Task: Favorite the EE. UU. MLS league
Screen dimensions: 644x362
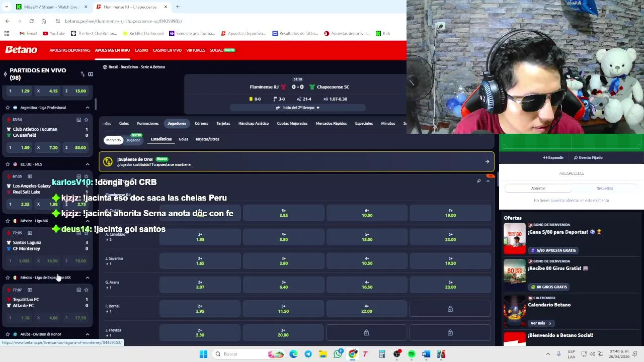Action: pyautogui.click(x=8, y=164)
